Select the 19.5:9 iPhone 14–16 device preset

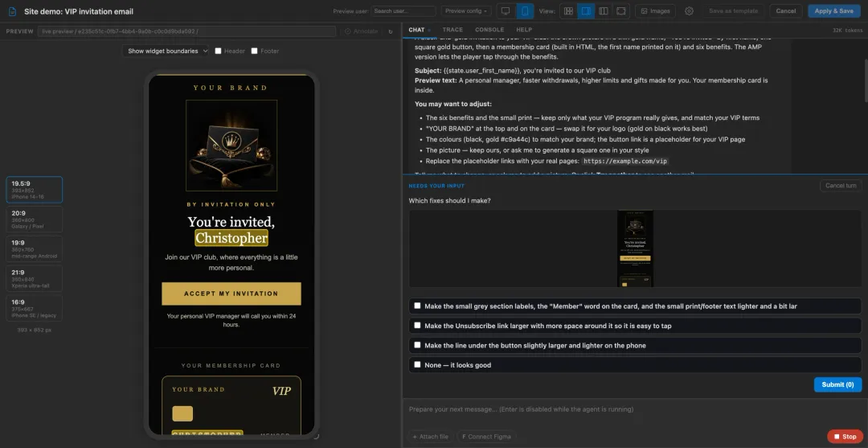pos(34,190)
